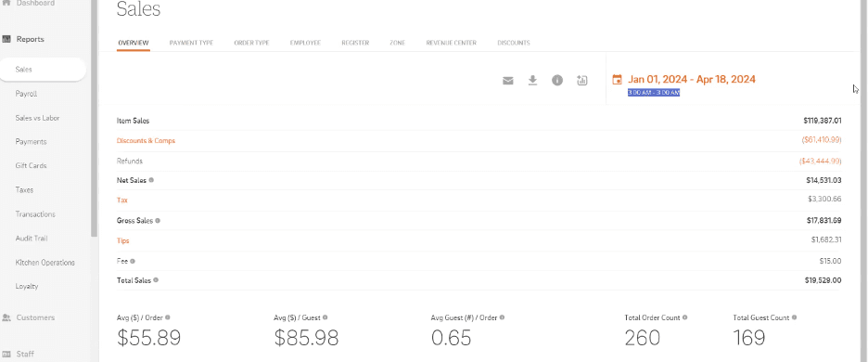This screenshot has height=362, width=868.
Task: Click info icon beside Total Guest Count
Action: point(795,317)
